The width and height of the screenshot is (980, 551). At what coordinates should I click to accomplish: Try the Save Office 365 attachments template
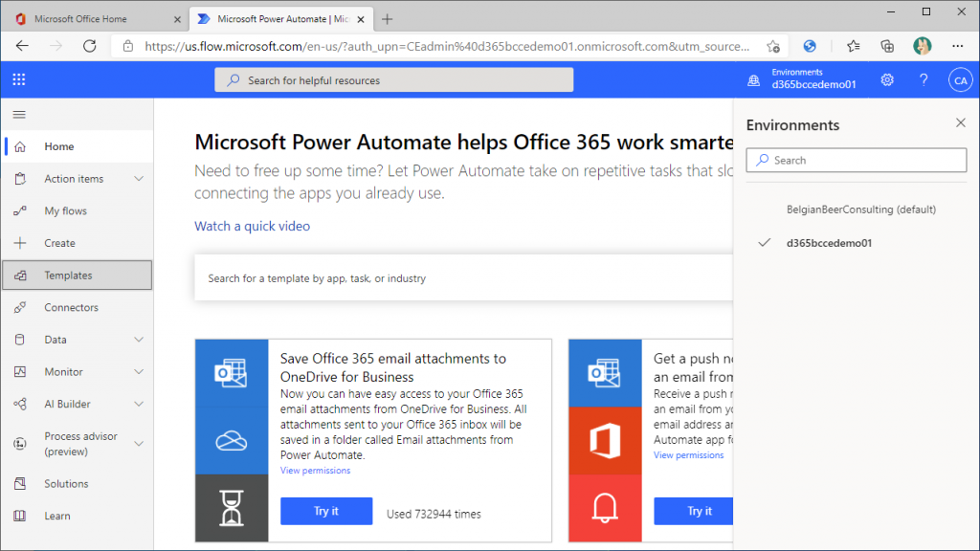pos(326,511)
